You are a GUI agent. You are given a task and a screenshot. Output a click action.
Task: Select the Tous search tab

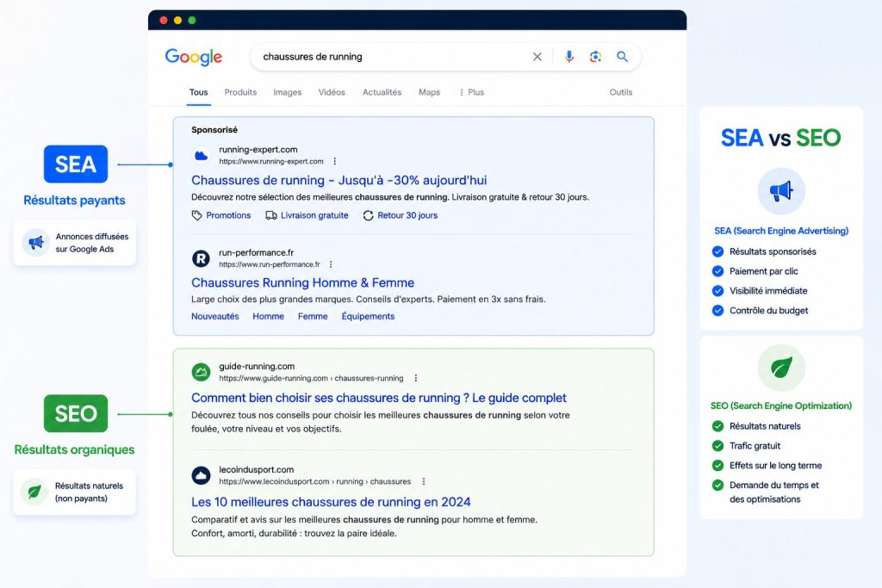coord(199,92)
